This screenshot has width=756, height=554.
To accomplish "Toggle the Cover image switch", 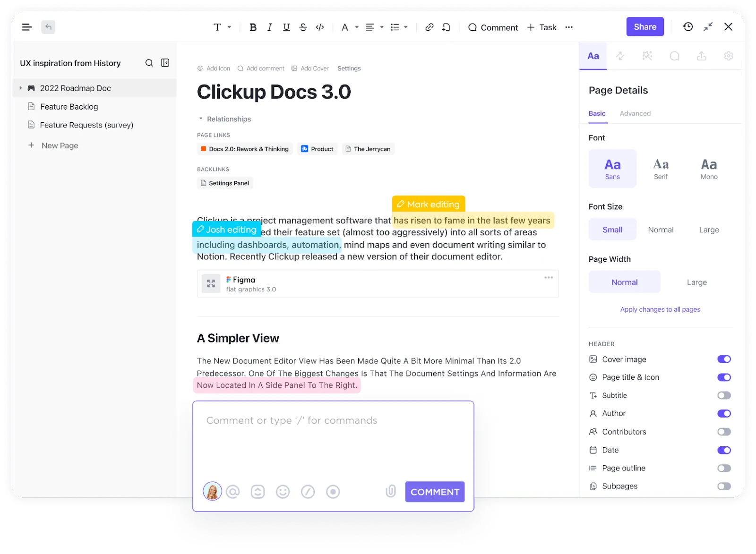I will click(x=724, y=359).
